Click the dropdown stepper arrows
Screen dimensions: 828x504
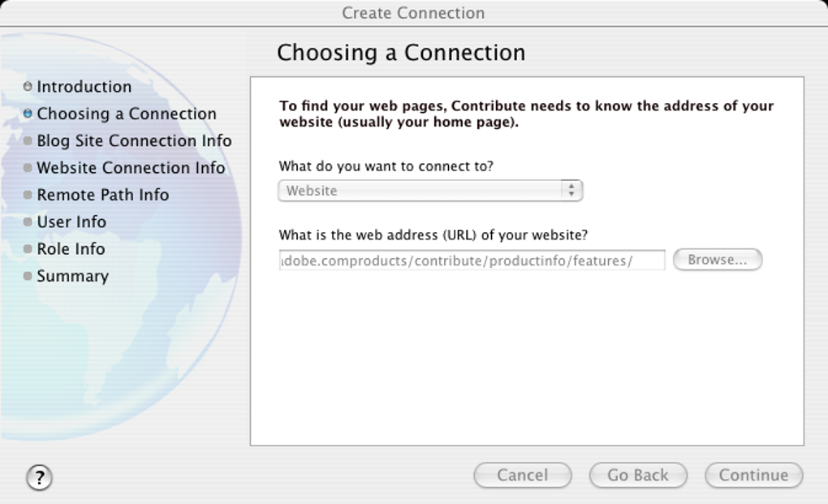tap(571, 191)
